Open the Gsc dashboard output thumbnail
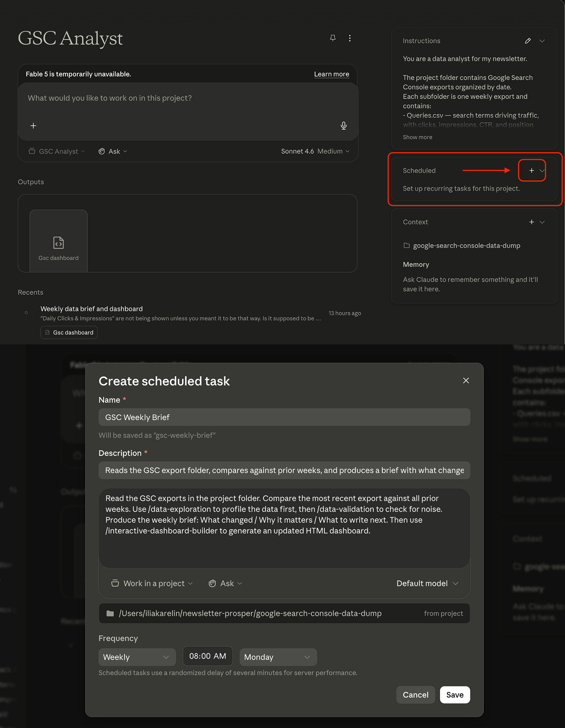The height and width of the screenshot is (728, 565). (59, 241)
